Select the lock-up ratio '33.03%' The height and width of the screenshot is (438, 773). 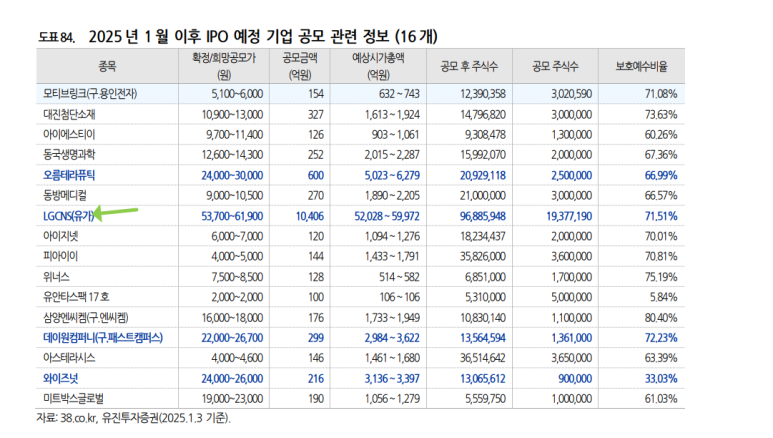661,378
